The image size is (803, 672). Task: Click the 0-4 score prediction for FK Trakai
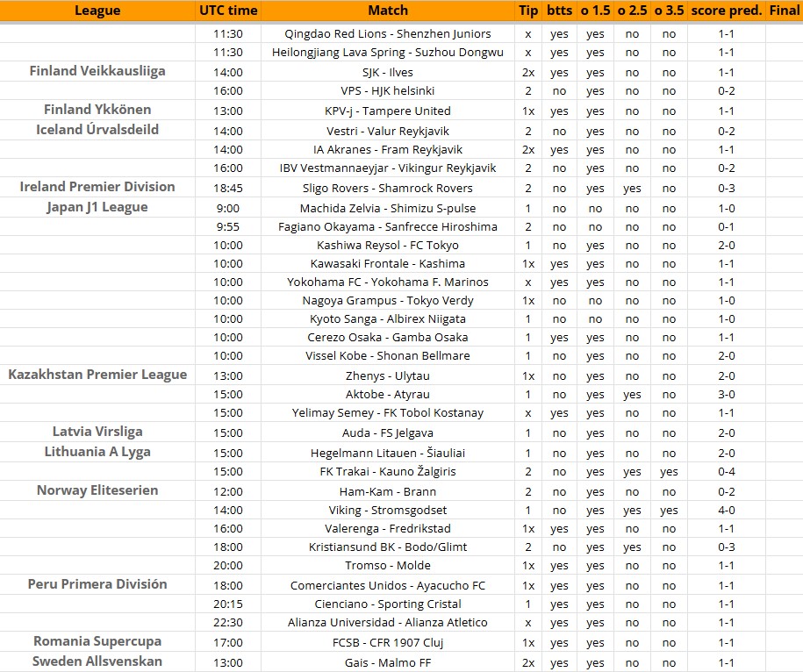[726, 471]
